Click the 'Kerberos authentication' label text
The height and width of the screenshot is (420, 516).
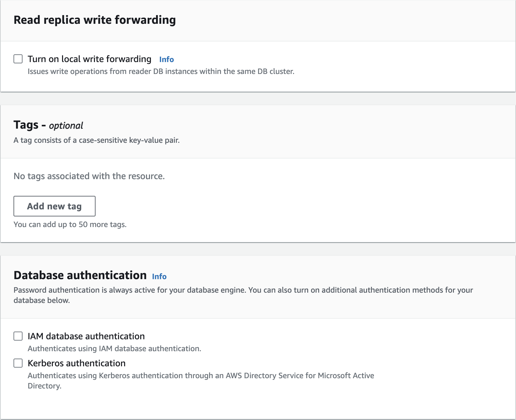click(x=77, y=363)
